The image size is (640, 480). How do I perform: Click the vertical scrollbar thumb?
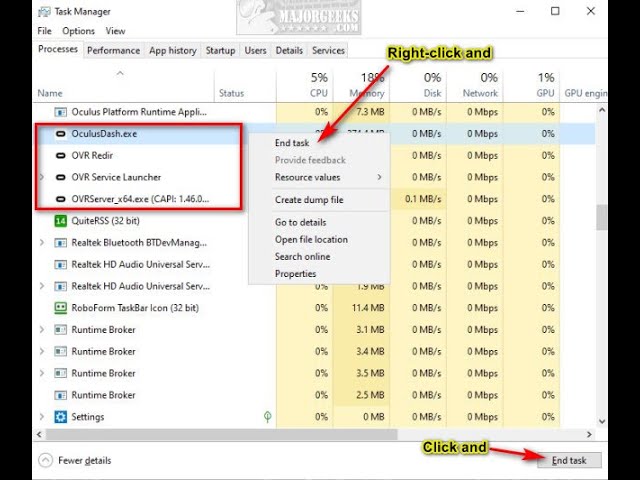(x=602, y=217)
